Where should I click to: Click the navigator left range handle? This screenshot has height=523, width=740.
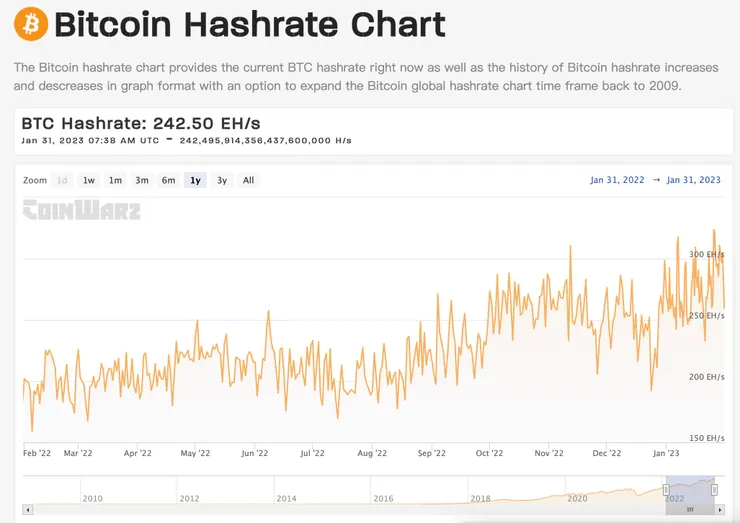click(x=666, y=489)
